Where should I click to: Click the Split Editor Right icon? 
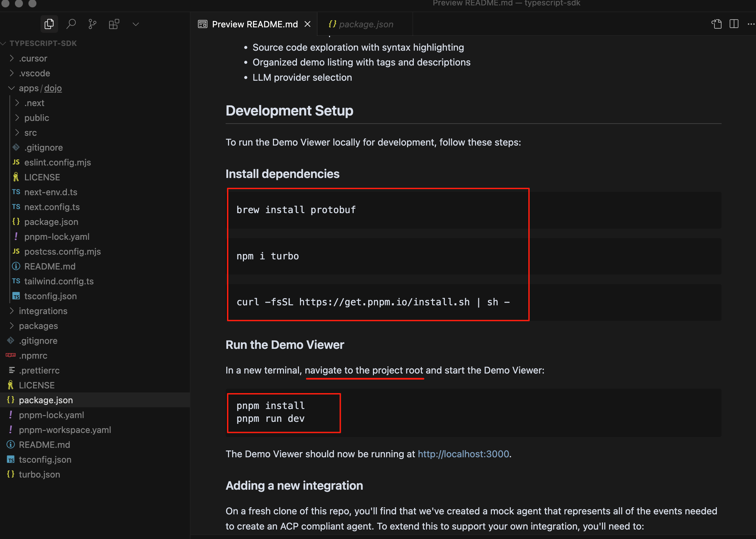click(734, 24)
